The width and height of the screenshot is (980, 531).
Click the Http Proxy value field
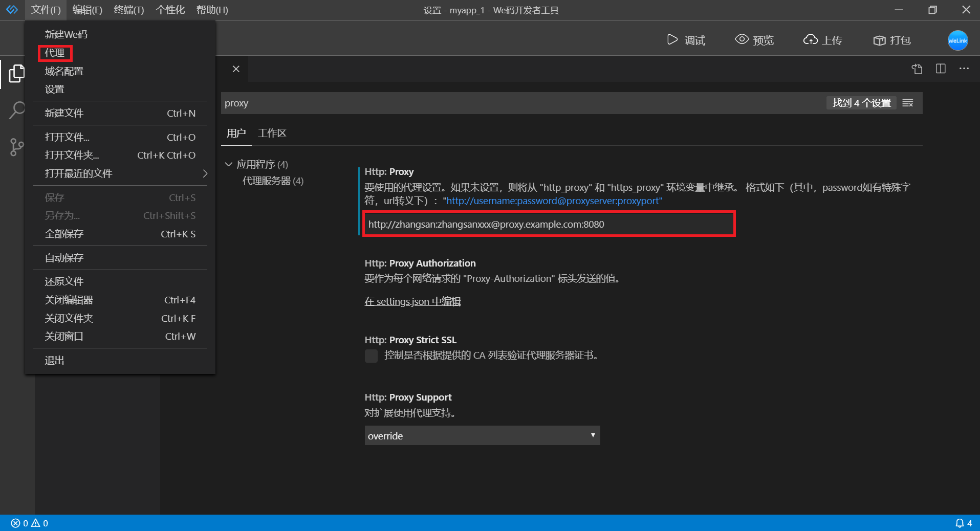[549, 224]
